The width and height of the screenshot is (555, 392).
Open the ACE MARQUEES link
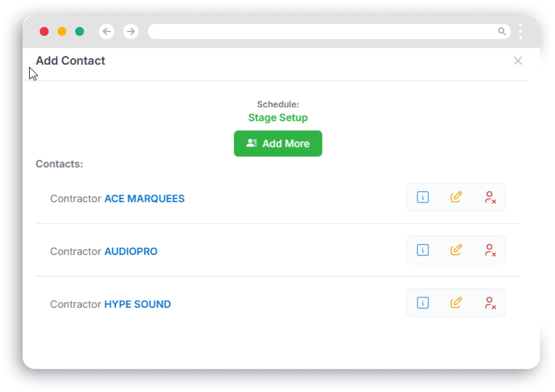point(144,199)
